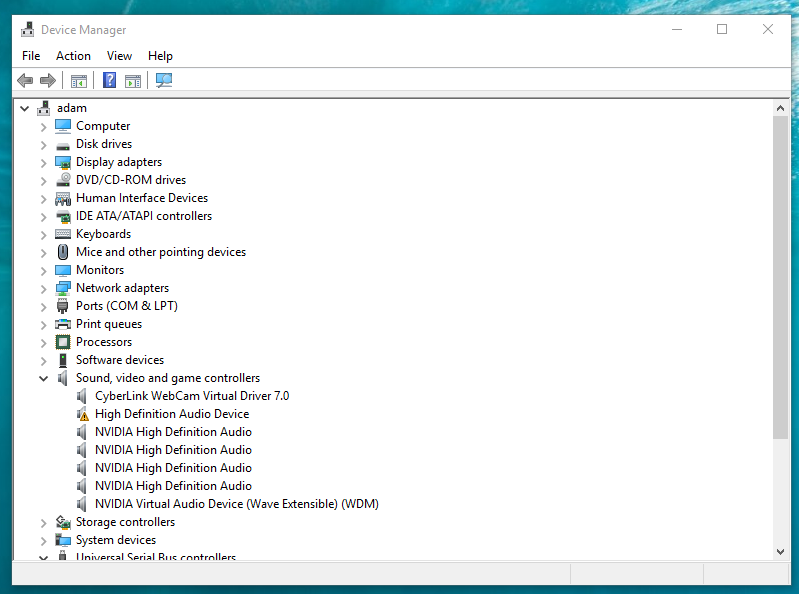Click the Software devices icon
Image resolution: width=799 pixels, height=594 pixels.
pyautogui.click(x=63, y=360)
